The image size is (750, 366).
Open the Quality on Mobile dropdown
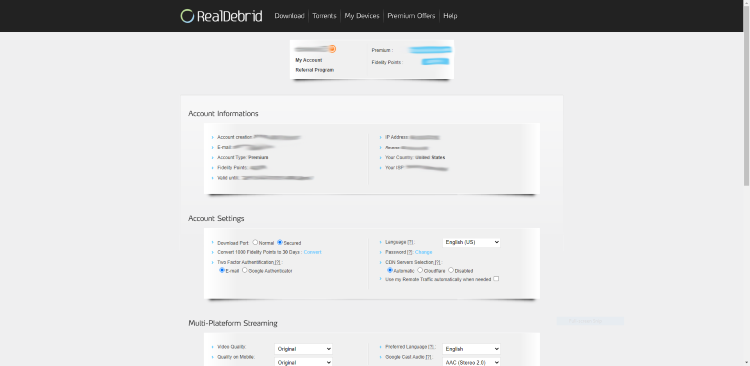[303, 362]
